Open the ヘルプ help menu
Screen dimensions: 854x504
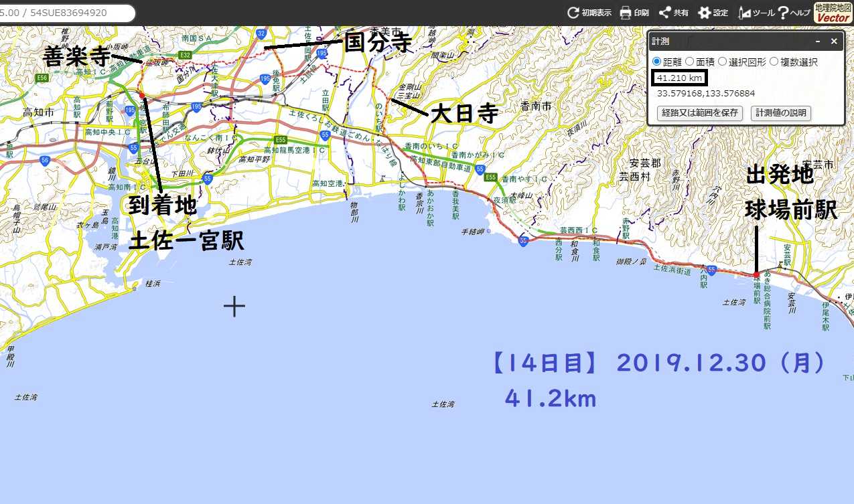coord(782,13)
